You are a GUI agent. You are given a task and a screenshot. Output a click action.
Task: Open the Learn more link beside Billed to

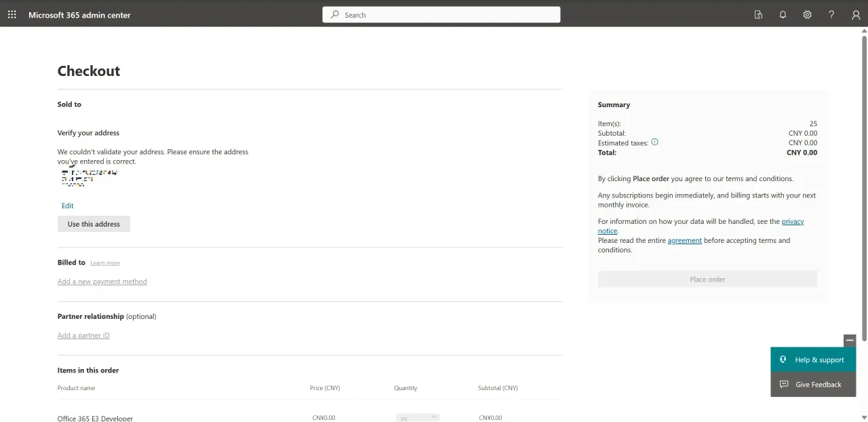[105, 263]
